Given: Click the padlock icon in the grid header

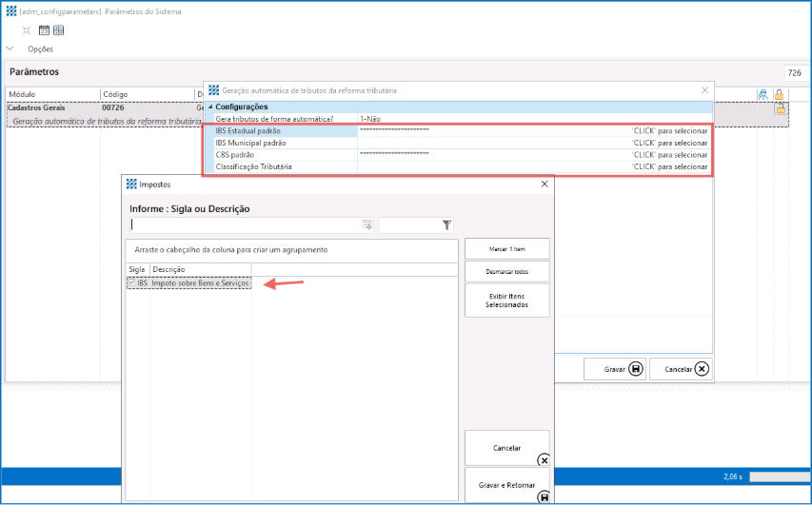Looking at the screenshot, I should (x=779, y=94).
